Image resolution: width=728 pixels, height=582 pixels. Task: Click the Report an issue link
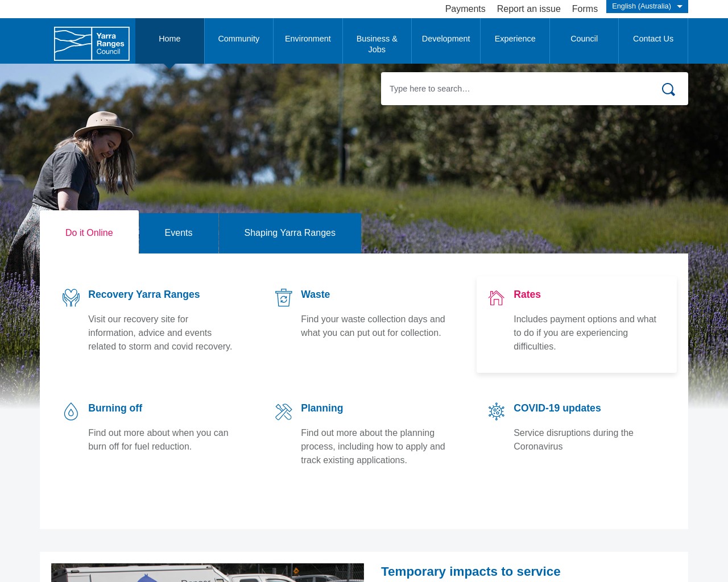[x=528, y=9]
